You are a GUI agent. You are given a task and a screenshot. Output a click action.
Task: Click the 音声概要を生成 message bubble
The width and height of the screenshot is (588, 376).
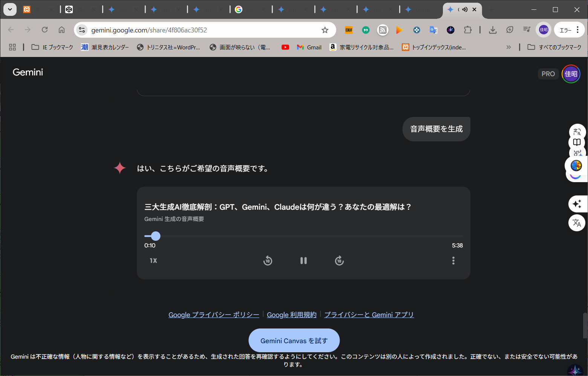click(x=436, y=129)
